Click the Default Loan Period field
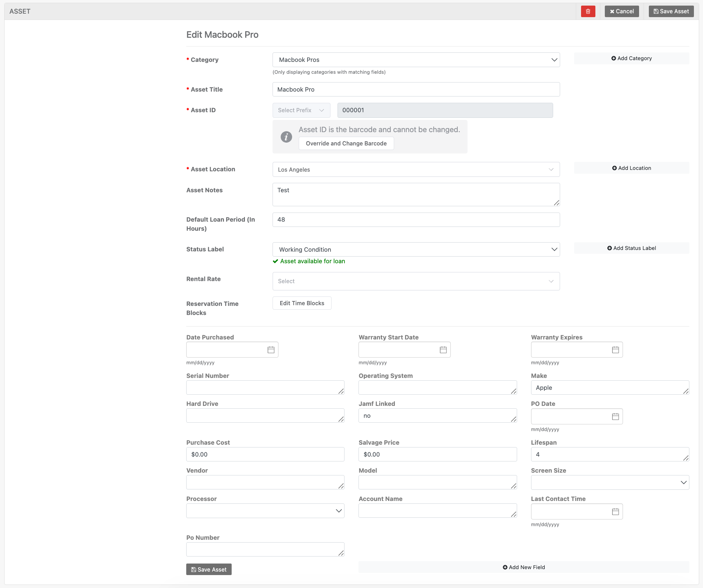The height and width of the screenshot is (588, 703). click(x=416, y=220)
